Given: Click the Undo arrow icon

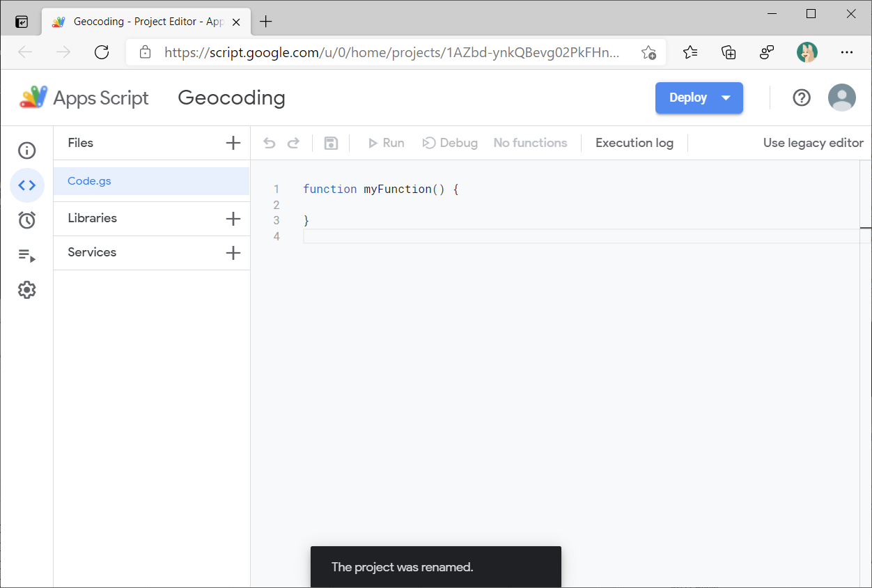Looking at the screenshot, I should point(270,143).
